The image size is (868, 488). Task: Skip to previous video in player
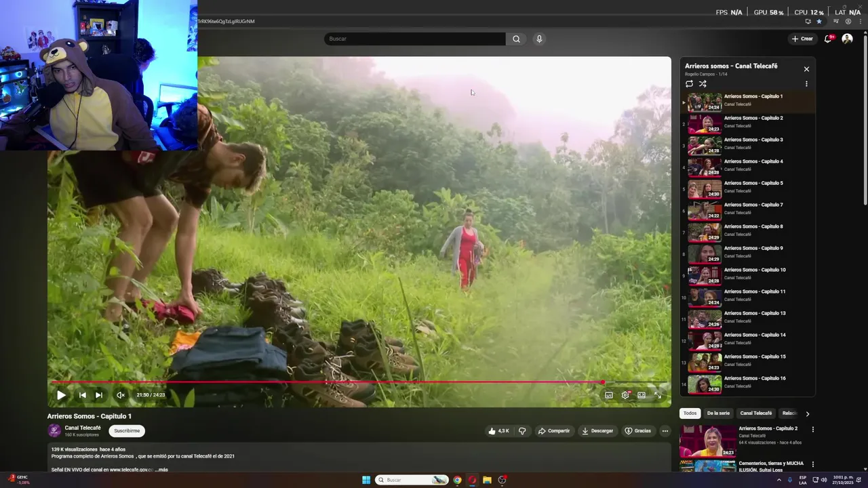coord(82,395)
